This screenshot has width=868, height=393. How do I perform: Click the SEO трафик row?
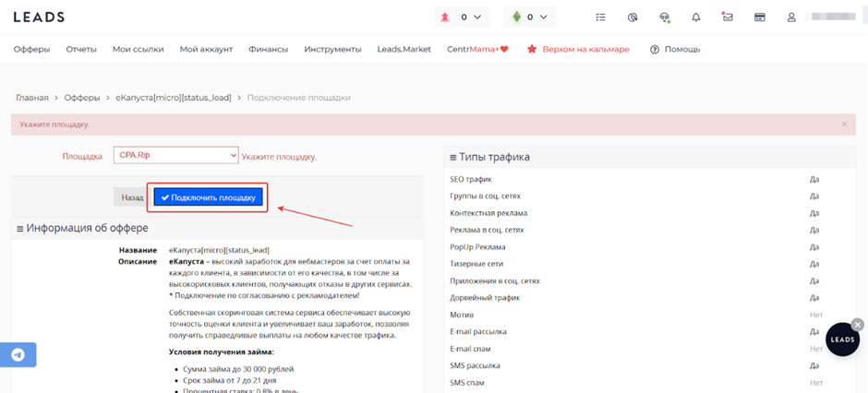(650, 179)
